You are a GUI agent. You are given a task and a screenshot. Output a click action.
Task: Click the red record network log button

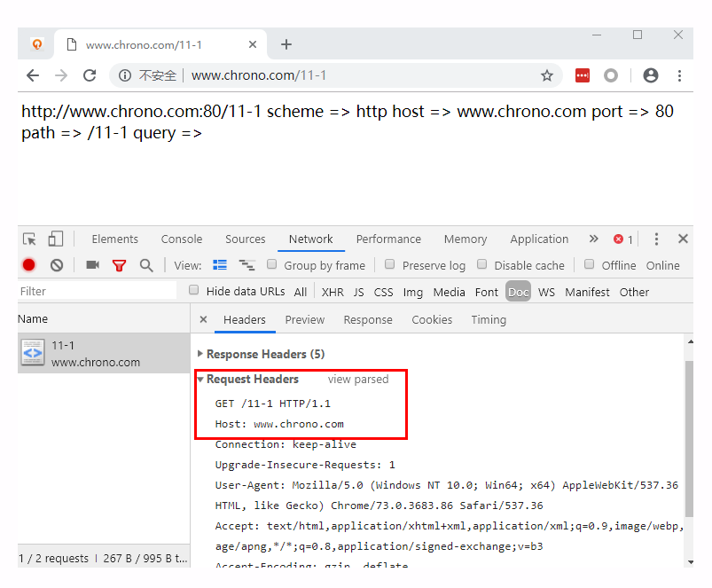click(x=28, y=265)
